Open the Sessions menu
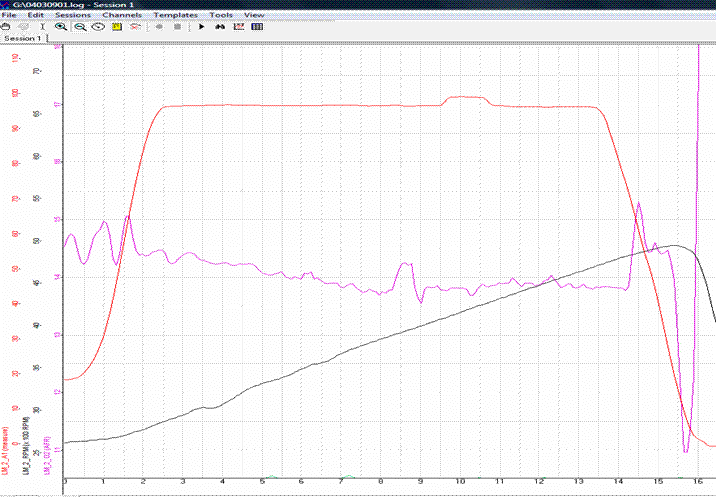This screenshot has height=497, width=716. click(72, 16)
